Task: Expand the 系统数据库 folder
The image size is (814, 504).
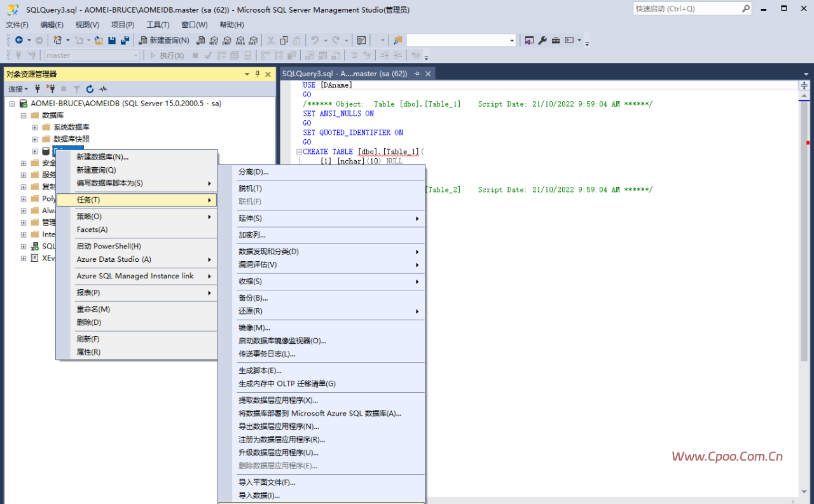Action: [x=35, y=127]
